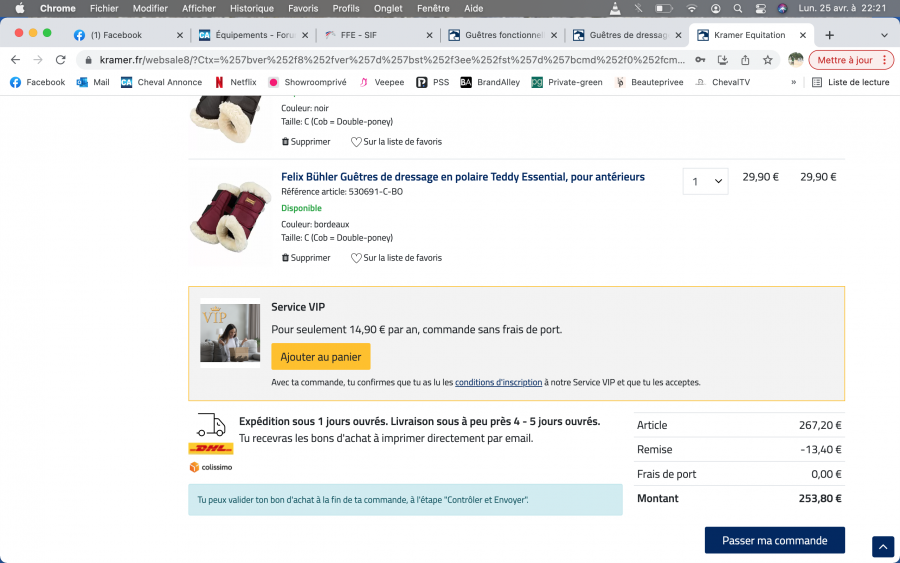Open the Historique menu
Viewport: 900px width, 563px height.
[x=251, y=8]
